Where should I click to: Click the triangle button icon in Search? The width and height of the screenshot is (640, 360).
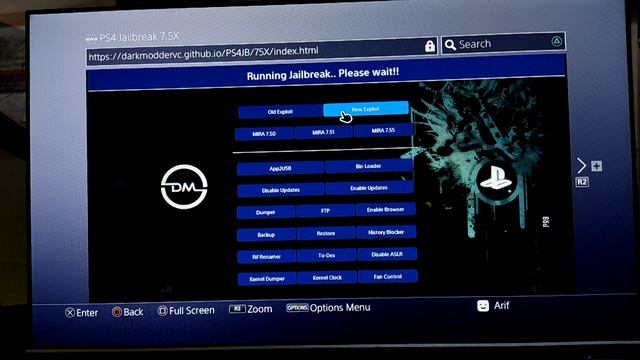tap(556, 41)
